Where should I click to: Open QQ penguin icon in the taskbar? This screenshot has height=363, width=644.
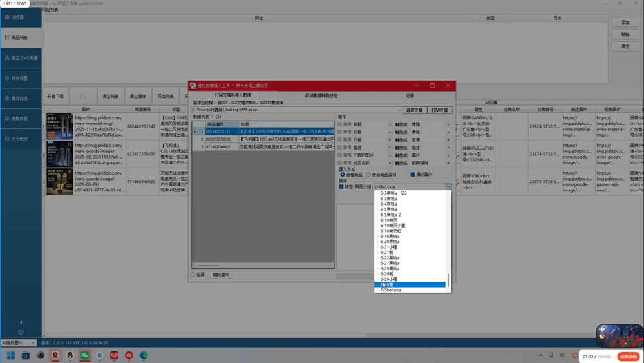[70, 356]
